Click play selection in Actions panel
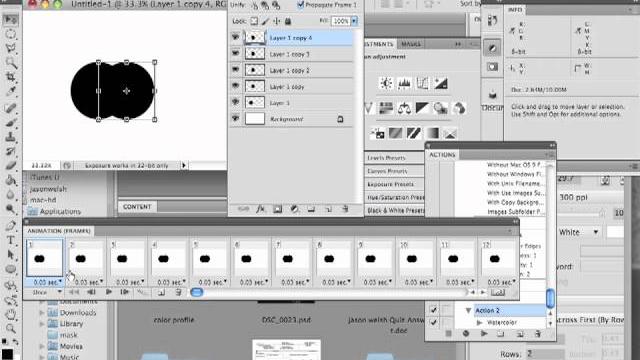The height and width of the screenshot is (360, 640). pos(484,334)
